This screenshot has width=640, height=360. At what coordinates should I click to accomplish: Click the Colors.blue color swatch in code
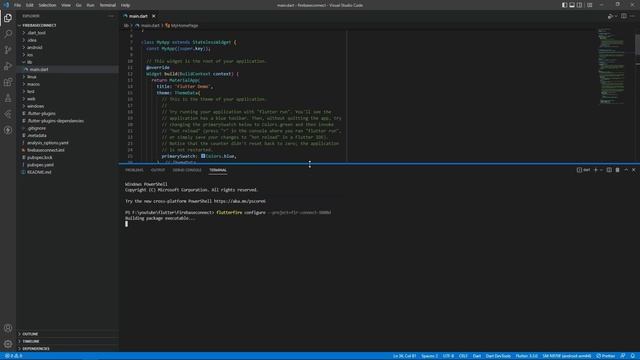point(203,156)
